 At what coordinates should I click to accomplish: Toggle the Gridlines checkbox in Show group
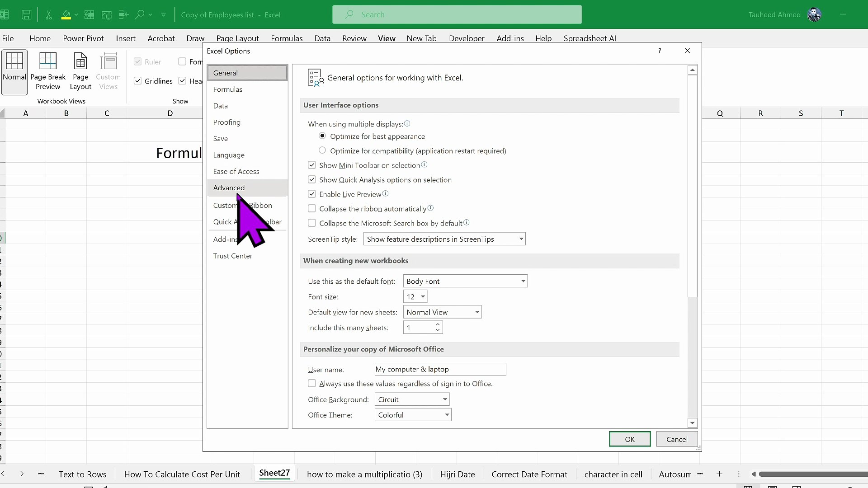[138, 81]
